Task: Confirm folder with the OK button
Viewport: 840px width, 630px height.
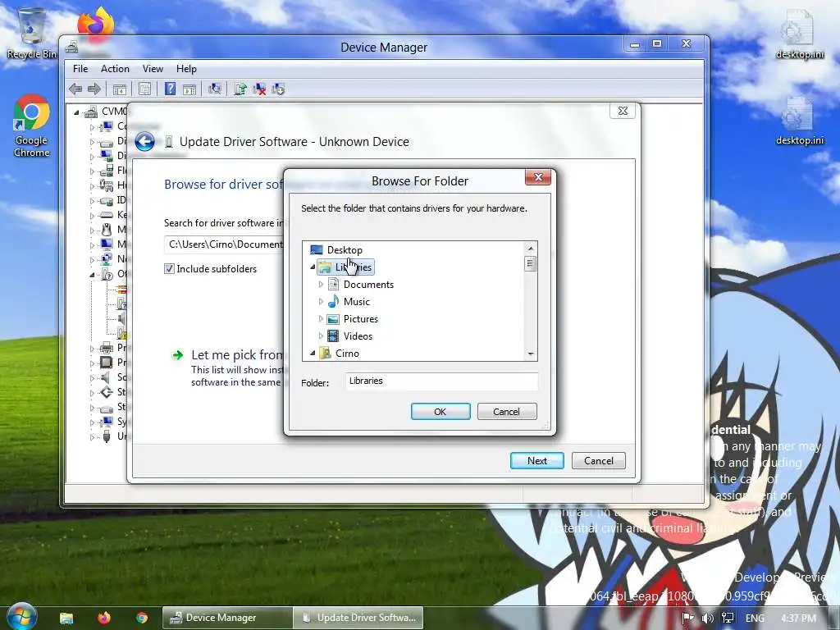Action: pyautogui.click(x=441, y=412)
